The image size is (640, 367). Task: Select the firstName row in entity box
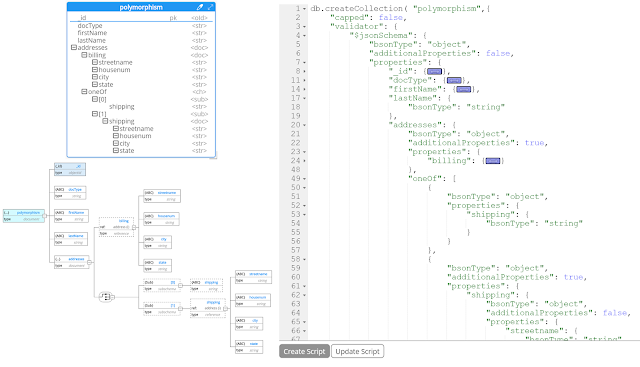(x=141, y=33)
